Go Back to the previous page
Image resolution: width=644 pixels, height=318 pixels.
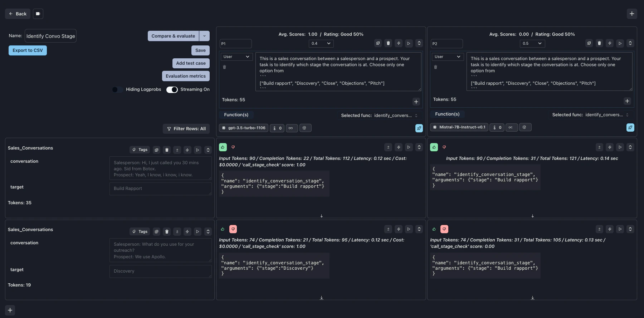tap(18, 14)
